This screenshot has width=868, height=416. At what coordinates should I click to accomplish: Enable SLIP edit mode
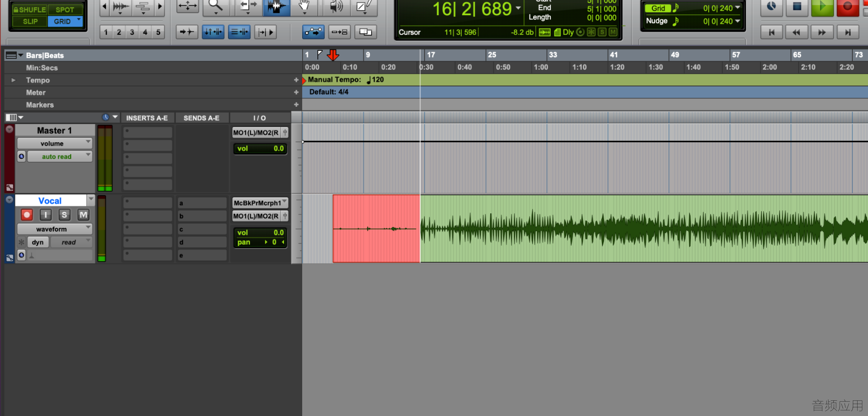click(30, 21)
